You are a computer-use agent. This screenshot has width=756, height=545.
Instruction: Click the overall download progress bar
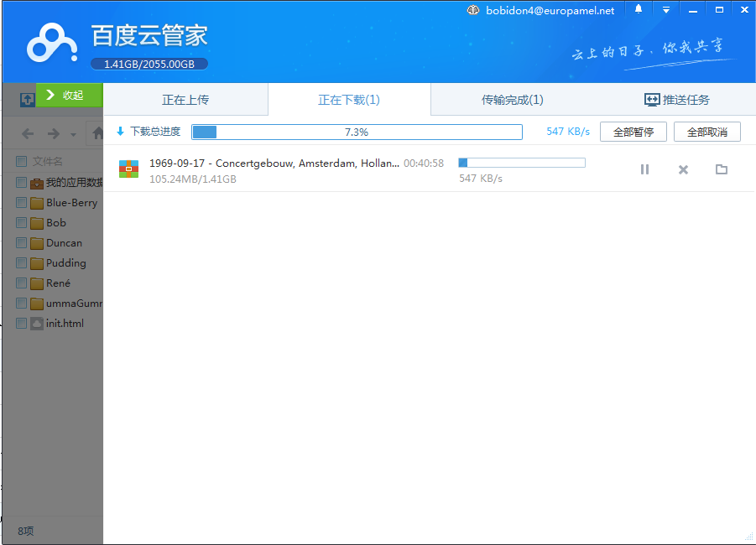(x=357, y=132)
